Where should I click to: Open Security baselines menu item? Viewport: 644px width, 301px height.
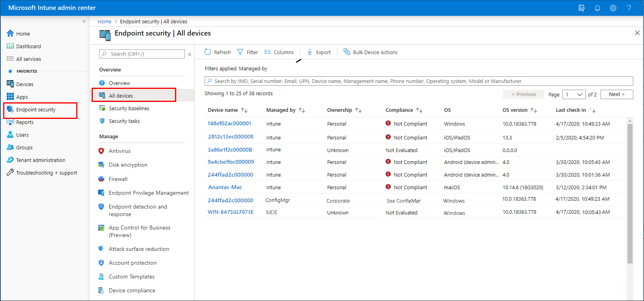pos(129,108)
